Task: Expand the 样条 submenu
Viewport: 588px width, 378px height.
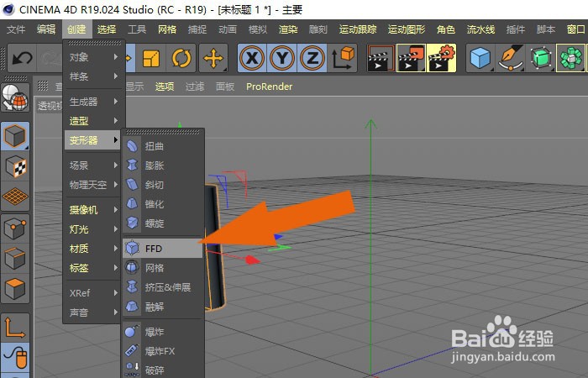Action: (92, 76)
